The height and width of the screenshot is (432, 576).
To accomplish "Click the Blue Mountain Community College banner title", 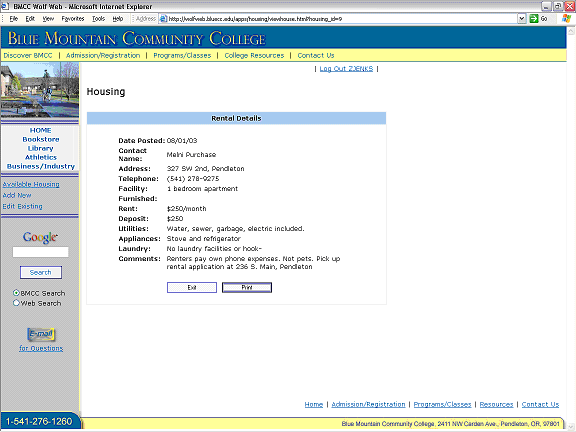I will point(136,38).
